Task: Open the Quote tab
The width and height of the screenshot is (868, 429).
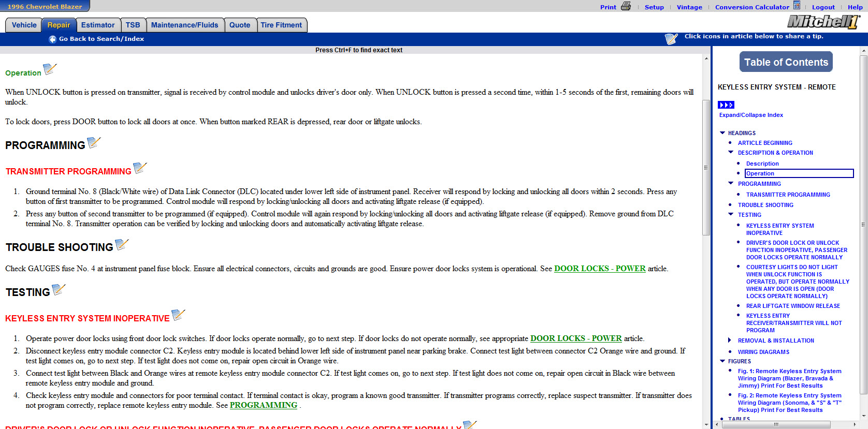Action: (x=240, y=25)
